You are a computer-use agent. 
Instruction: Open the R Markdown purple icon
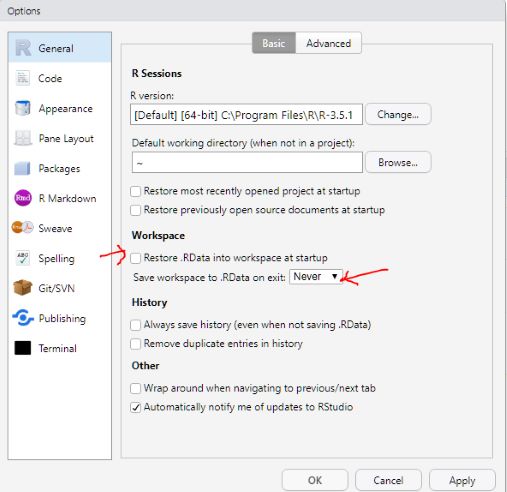point(23,198)
